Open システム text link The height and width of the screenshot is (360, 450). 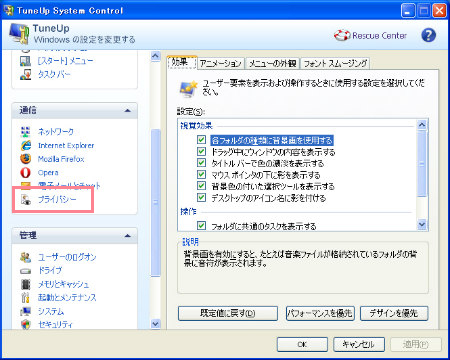pos(51,311)
